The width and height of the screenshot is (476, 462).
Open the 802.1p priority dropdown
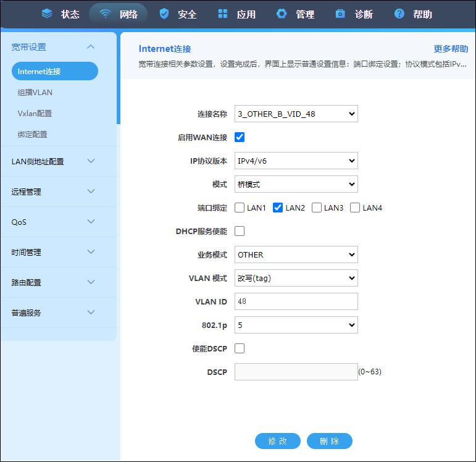point(296,325)
